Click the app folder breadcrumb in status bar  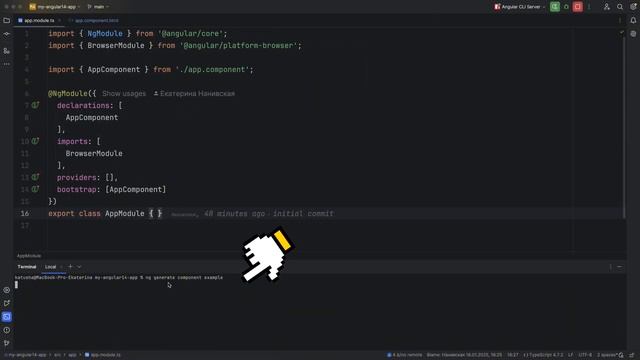coord(72,355)
